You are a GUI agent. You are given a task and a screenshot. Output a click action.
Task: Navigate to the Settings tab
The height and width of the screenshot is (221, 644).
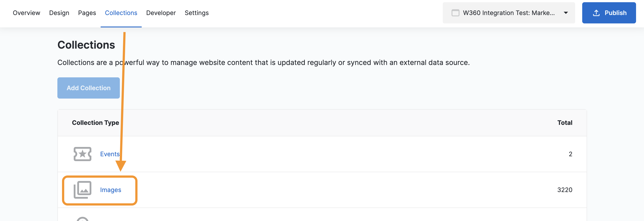pos(196,13)
